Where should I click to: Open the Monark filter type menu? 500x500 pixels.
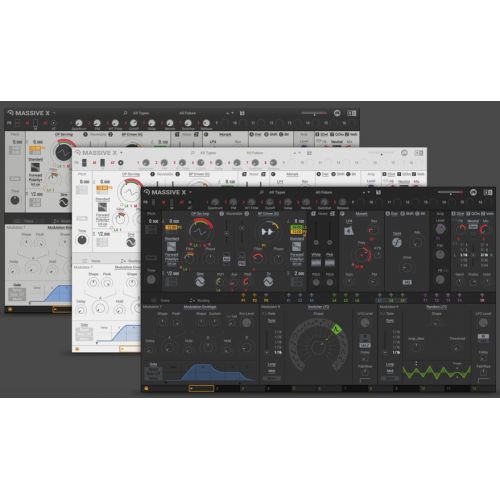point(361,214)
